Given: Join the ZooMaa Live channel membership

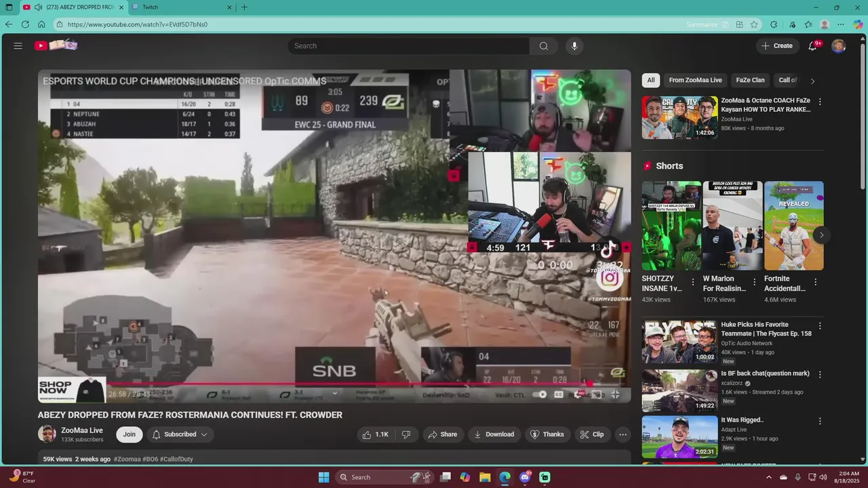Looking at the screenshot, I should [129, 434].
